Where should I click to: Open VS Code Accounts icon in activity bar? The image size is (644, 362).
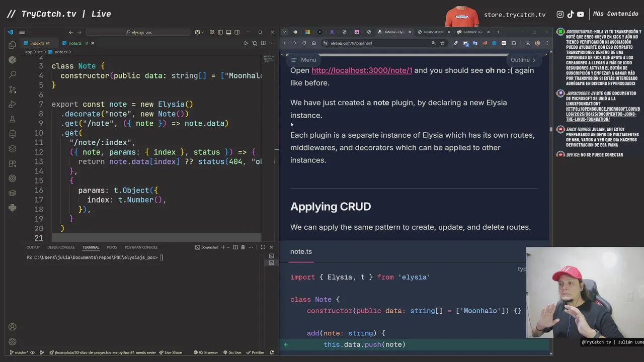click(13, 327)
